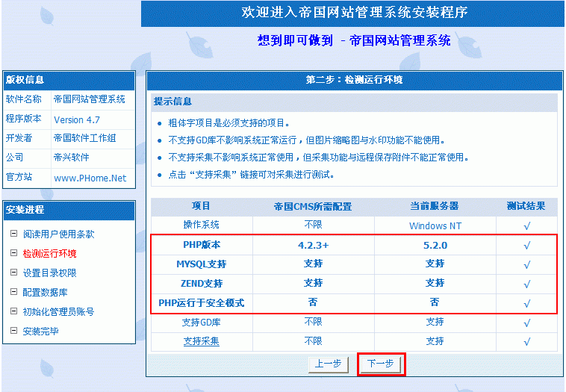The image size is (566, 392).
Task: Click the checkmark in the 操作系统 row
Action: coord(527,226)
